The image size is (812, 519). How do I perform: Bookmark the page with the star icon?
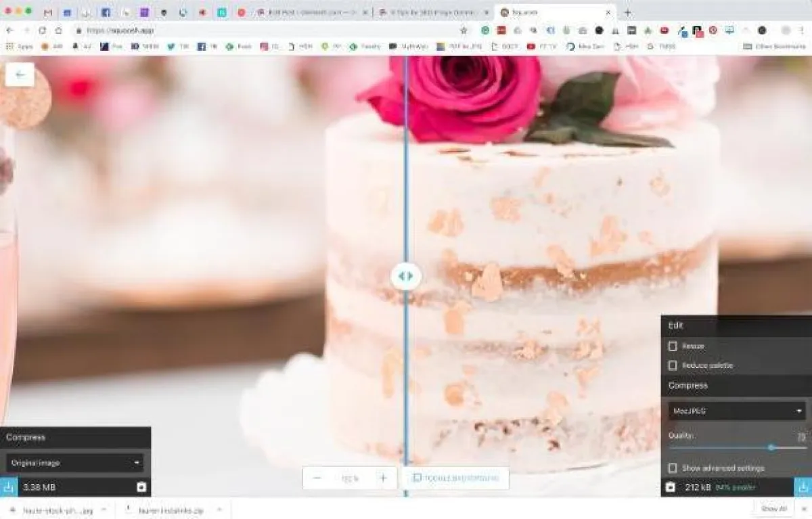(464, 30)
